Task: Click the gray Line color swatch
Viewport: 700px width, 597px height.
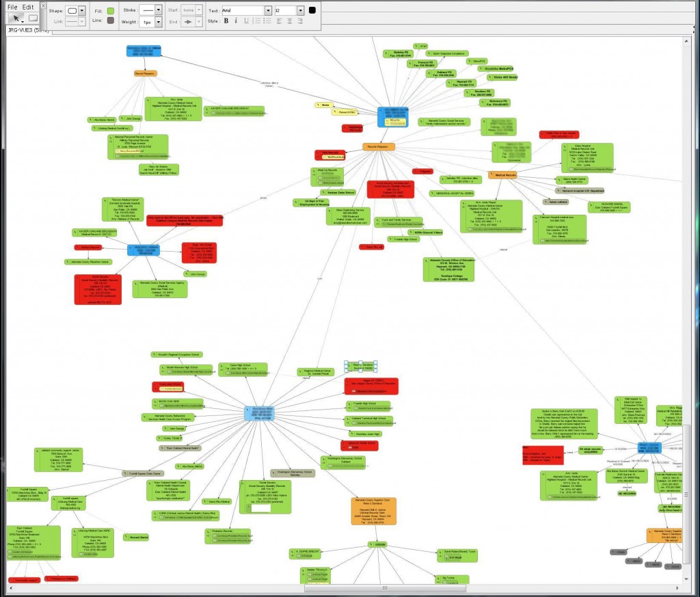Action: click(110, 20)
